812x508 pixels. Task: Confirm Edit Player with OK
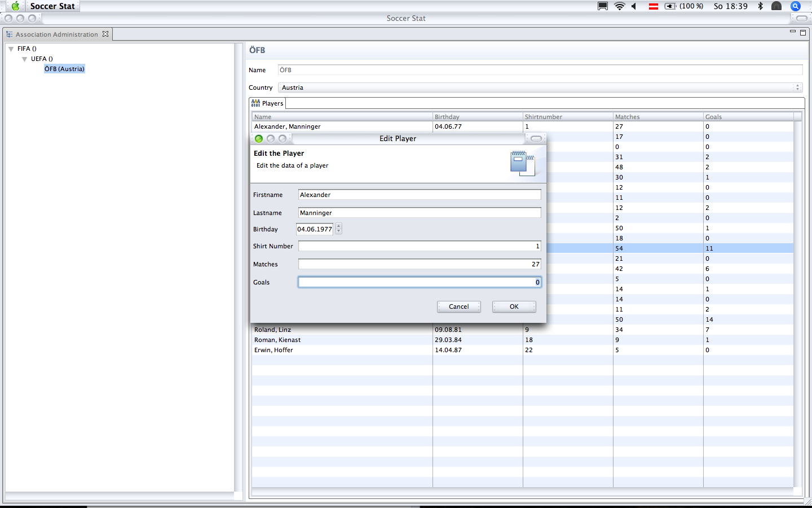(514, 306)
